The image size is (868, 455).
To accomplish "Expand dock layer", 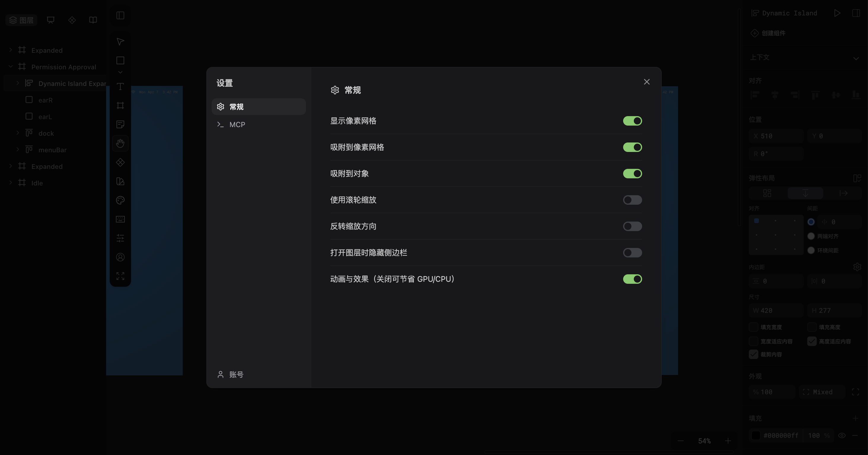I will point(17,133).
